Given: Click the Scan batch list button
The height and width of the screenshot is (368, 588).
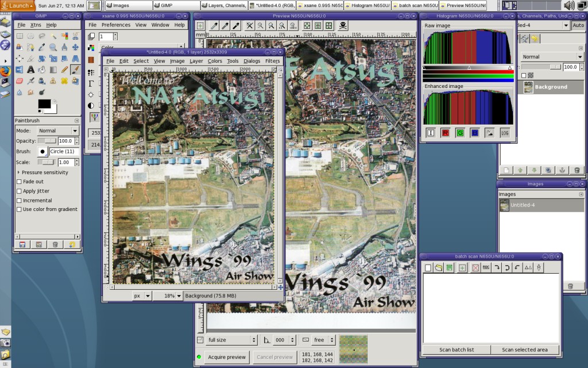Looking at the screenshot, I should coord(457,350).
